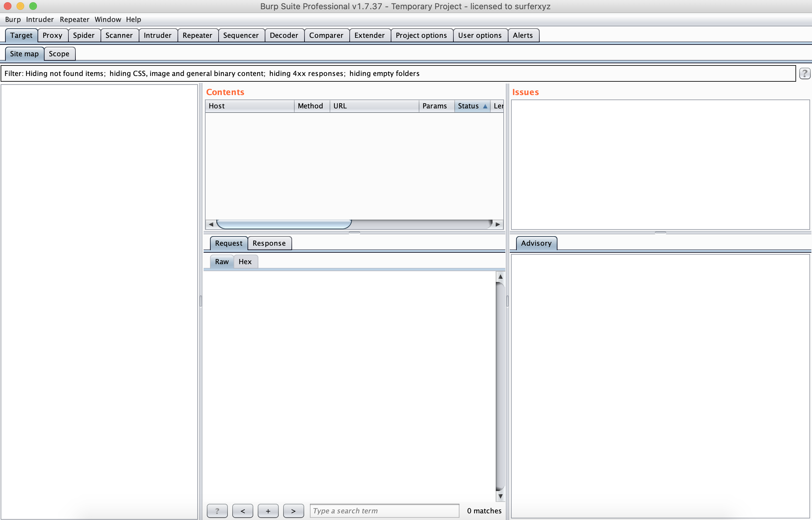Click the plus search options button

pyautogui.click(x=268, y=510)
